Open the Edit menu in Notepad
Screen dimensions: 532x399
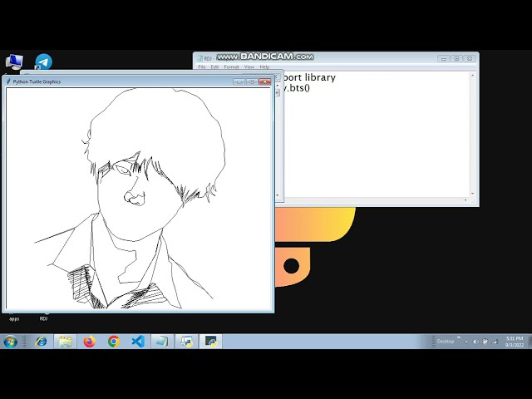[x=214, y=66]
